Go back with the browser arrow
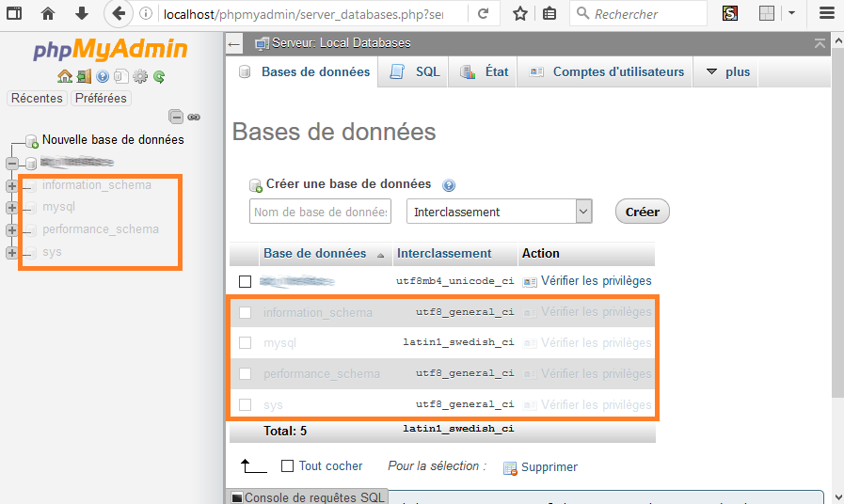The height and width of the screenshot is (504, 844). tap(119, 13)
